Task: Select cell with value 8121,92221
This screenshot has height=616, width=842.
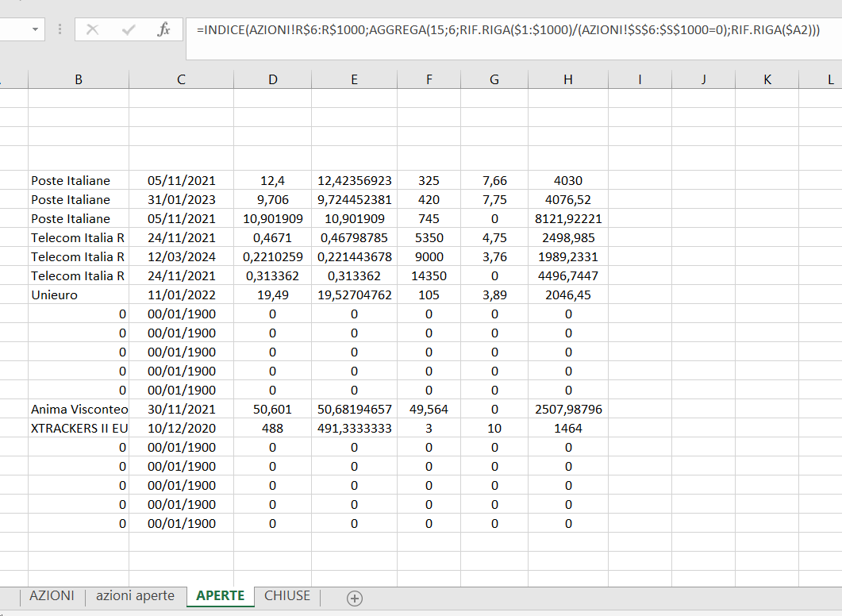Action: [568, 218]
